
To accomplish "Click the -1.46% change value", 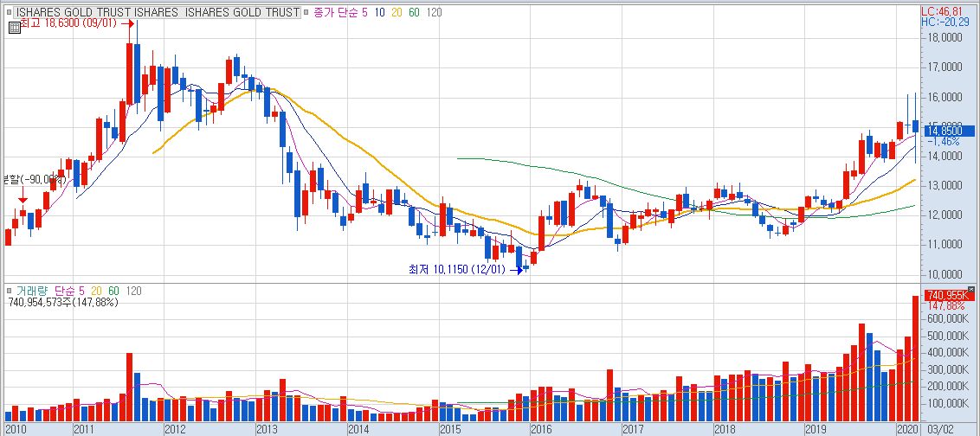I will [x=945, y=142].
